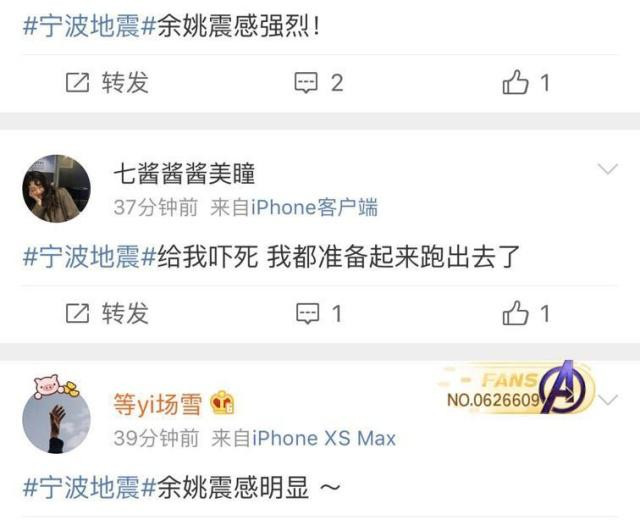Viewport: 640px width, 520px height.
Task: Click the iPhone XS Max source link
Action: pyautogui.click(x=304, y=438)
